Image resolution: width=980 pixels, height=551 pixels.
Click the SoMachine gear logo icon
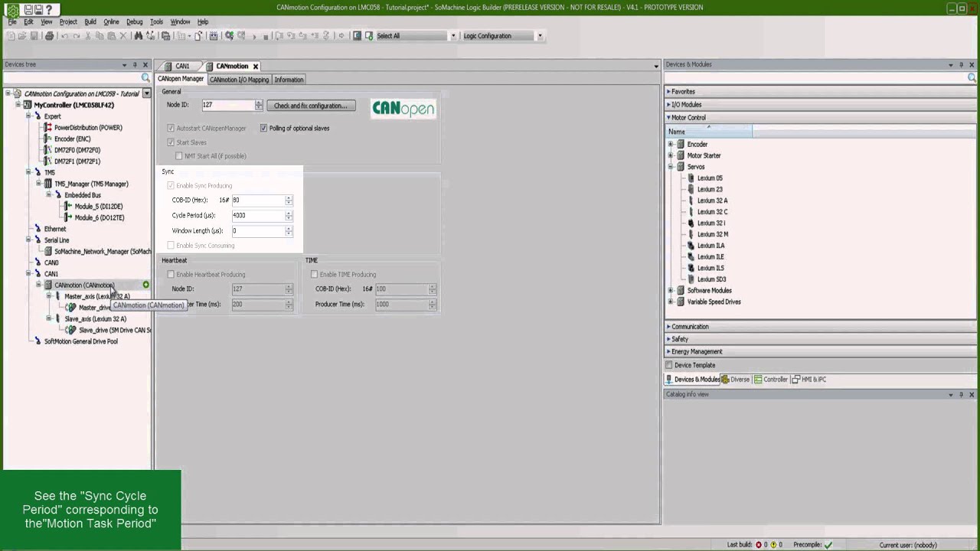[x=12, y=10]
